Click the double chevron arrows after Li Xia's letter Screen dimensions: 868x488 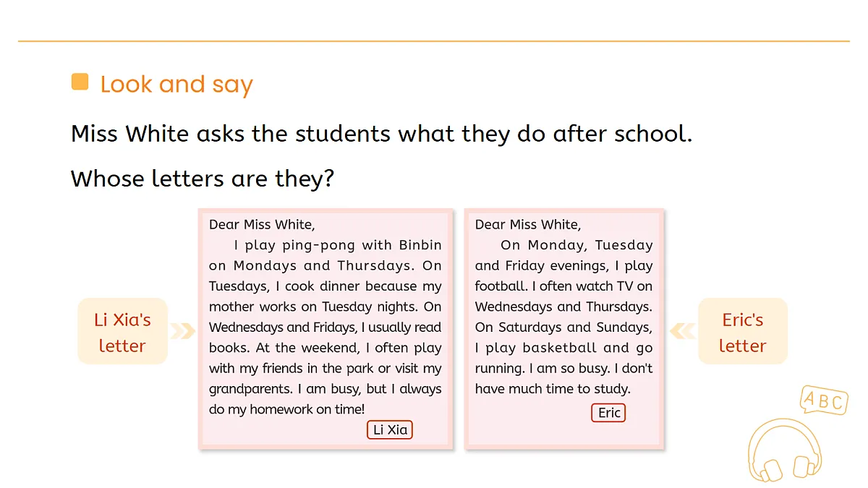tap(182, 331)
